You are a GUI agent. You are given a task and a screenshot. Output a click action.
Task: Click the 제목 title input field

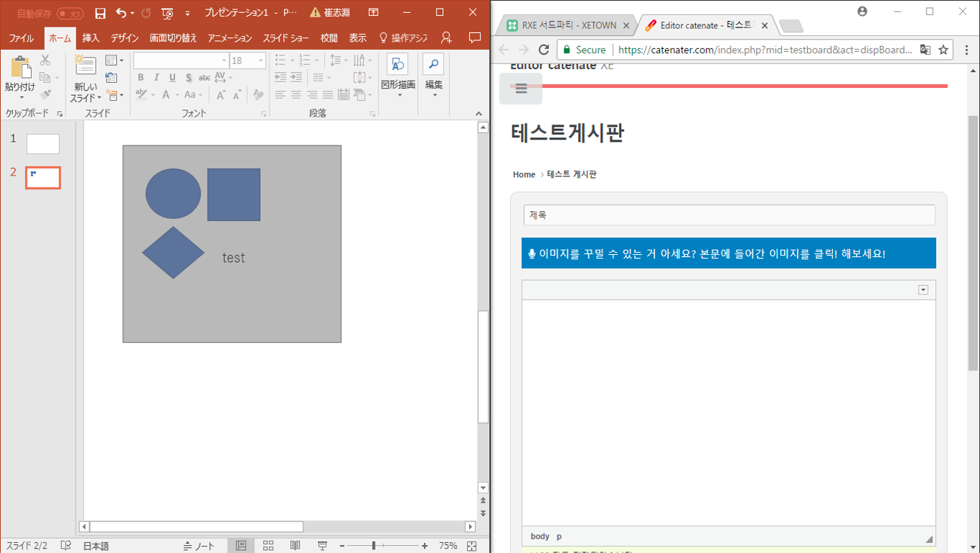[729, 215]
